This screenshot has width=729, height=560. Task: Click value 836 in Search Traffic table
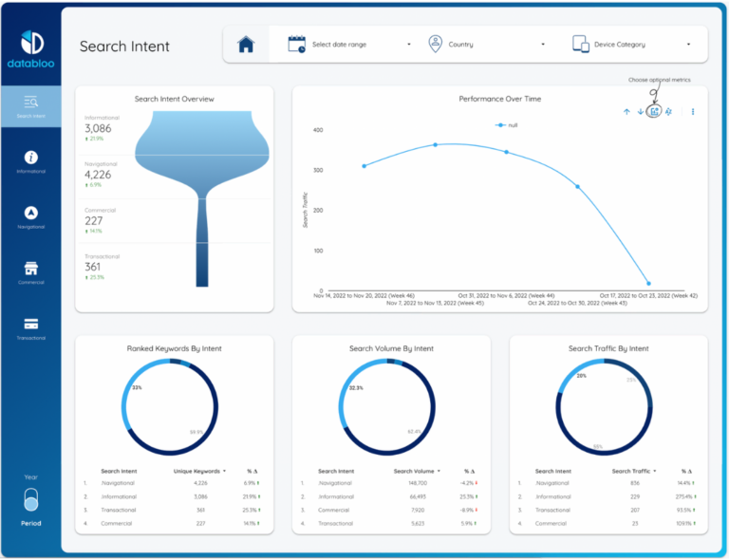click(635, 483)
